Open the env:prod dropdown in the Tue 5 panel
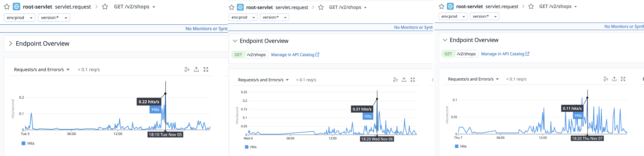 pos(20,18)
